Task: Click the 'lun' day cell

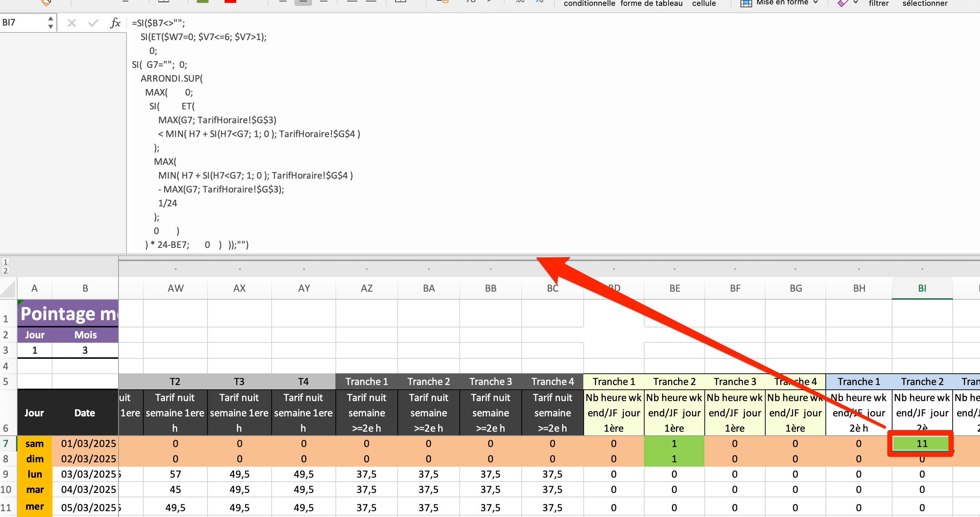Action: [35, 474]
